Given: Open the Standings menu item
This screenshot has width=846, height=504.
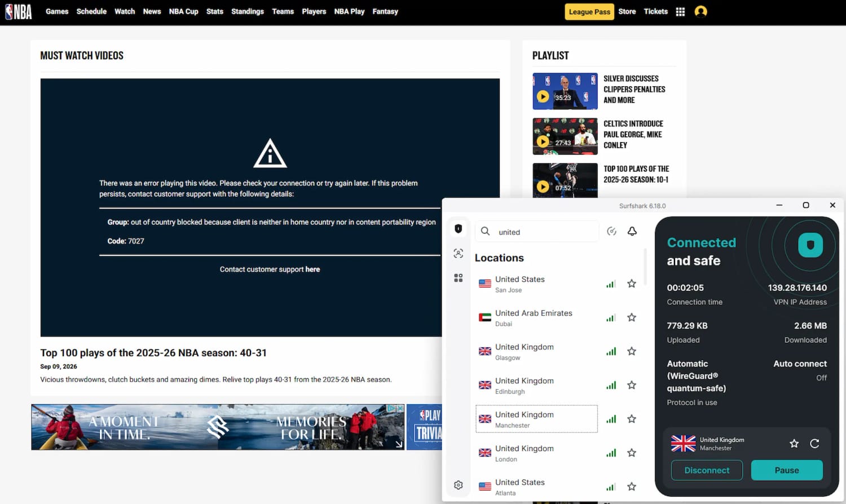Looking at the screenshot, I should tap(248, 11).
